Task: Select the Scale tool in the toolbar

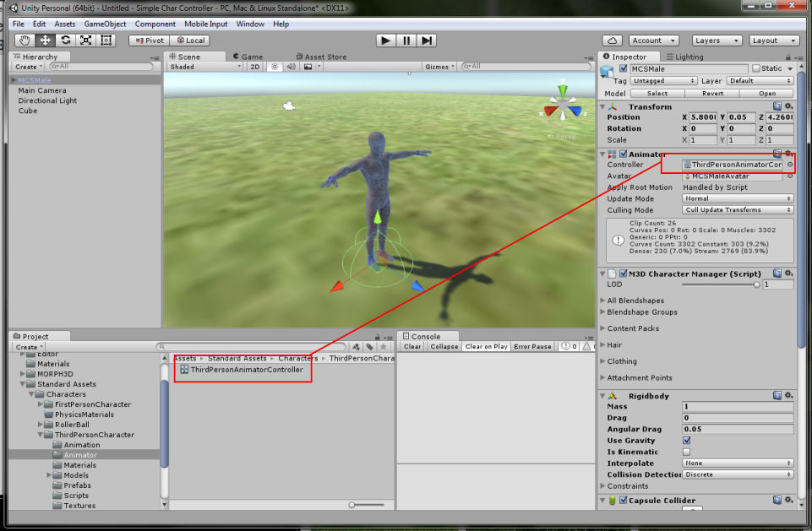Action: click(x=84, y=40)
